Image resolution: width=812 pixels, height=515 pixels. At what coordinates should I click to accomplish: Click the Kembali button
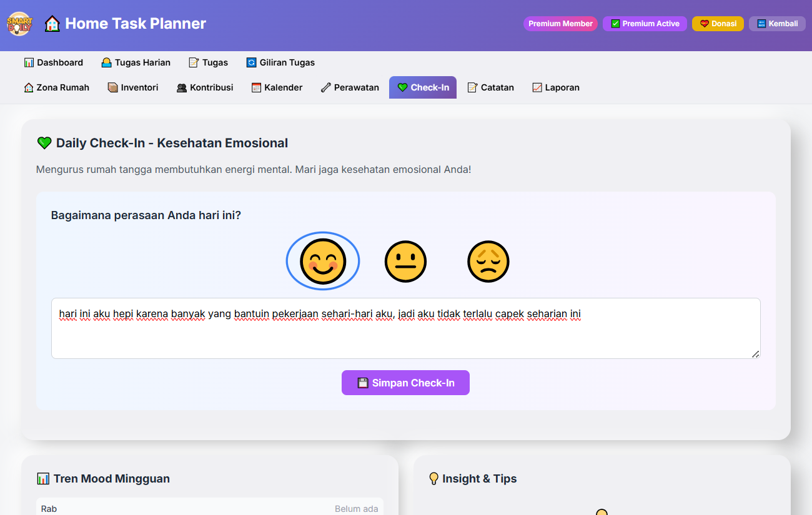(777, 24)
